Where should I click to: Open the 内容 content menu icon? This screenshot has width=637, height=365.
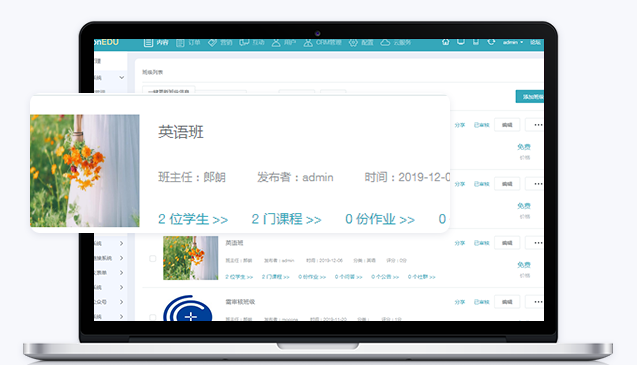[x=148, y=43]
